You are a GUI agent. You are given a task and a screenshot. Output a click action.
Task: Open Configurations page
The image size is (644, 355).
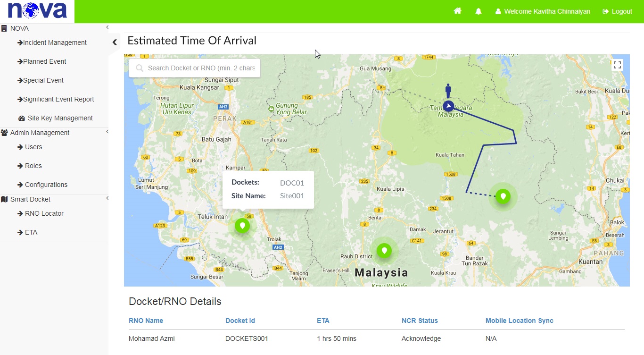(42, 185)
